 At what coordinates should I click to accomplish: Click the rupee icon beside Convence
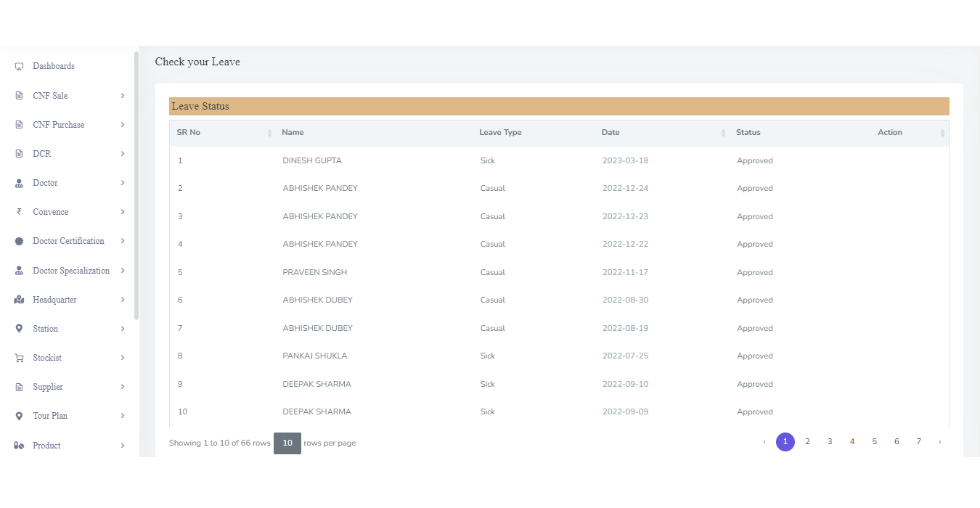tap(17, 211)
